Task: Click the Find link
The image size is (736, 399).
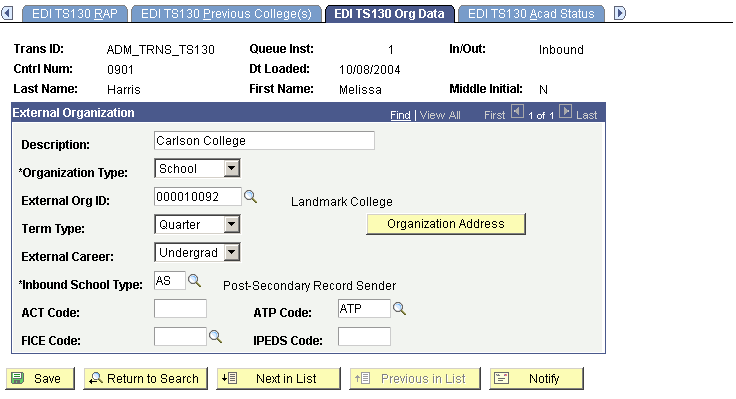Action: (400, 115)
